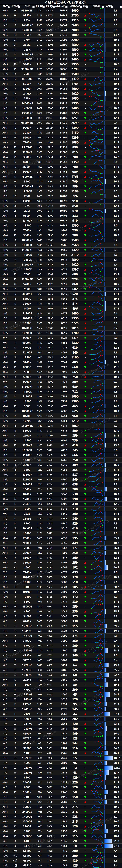Select the red up arrow in 14700K row
This screenshot has height=868, width=122.
[x=85, y=59]
